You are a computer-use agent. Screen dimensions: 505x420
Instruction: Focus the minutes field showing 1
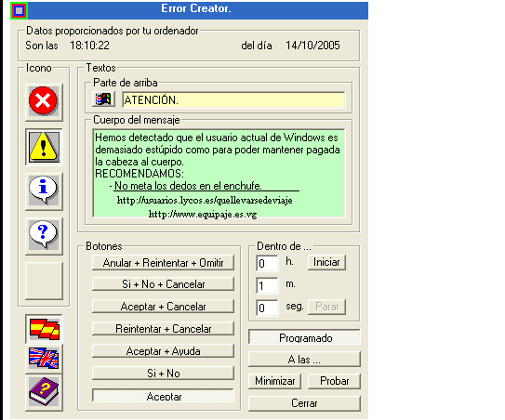[267, 285]
